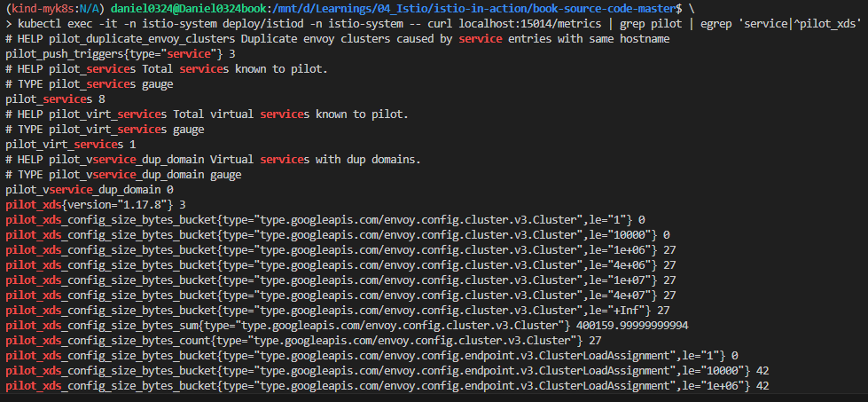Screen dimensions: 868x402
Task: Click the '# TYPE pilot_virt_services gauge' line
Action: (105, 130)
